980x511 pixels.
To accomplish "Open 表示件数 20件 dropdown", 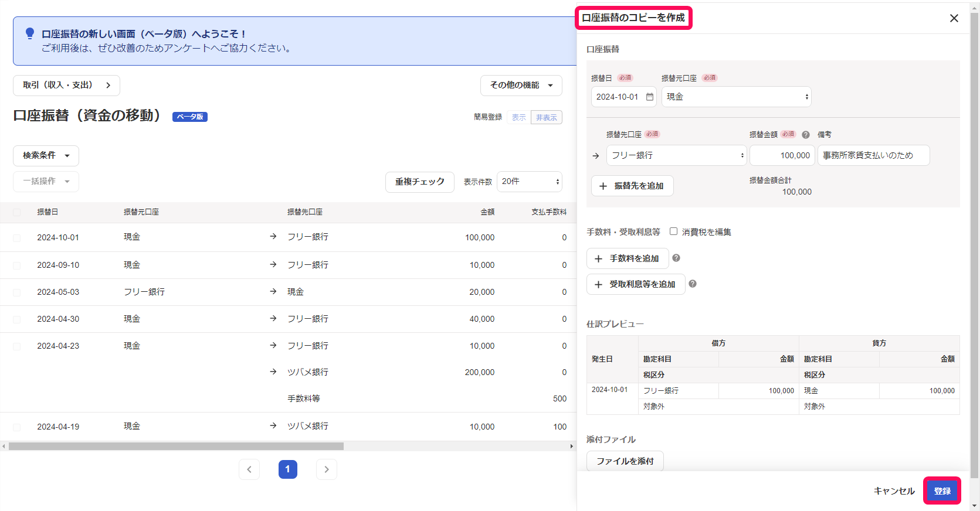I will (530, 182).
